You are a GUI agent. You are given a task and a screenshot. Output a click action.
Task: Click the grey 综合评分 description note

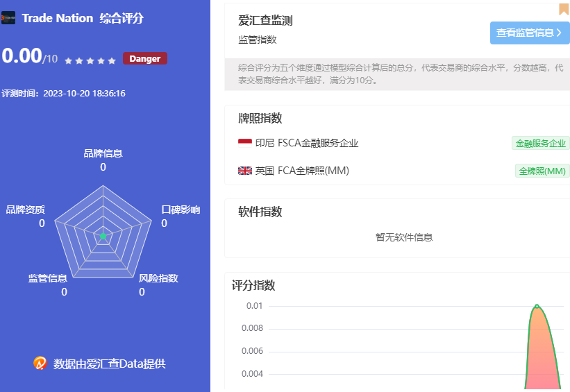tap(397, 74)
